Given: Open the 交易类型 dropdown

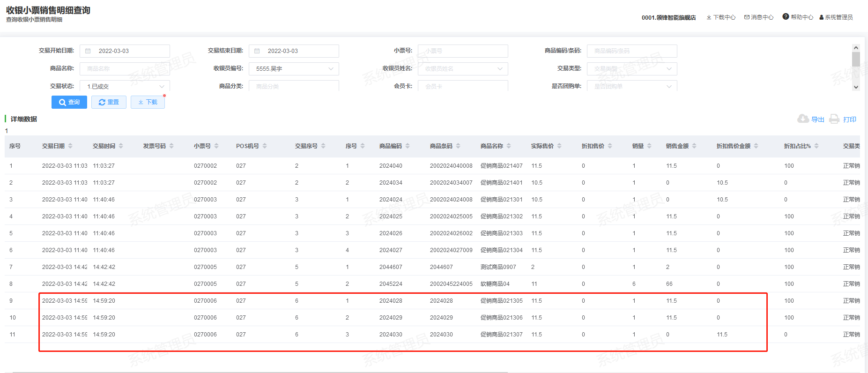Looking at the screenshot, I should point(668,69).
